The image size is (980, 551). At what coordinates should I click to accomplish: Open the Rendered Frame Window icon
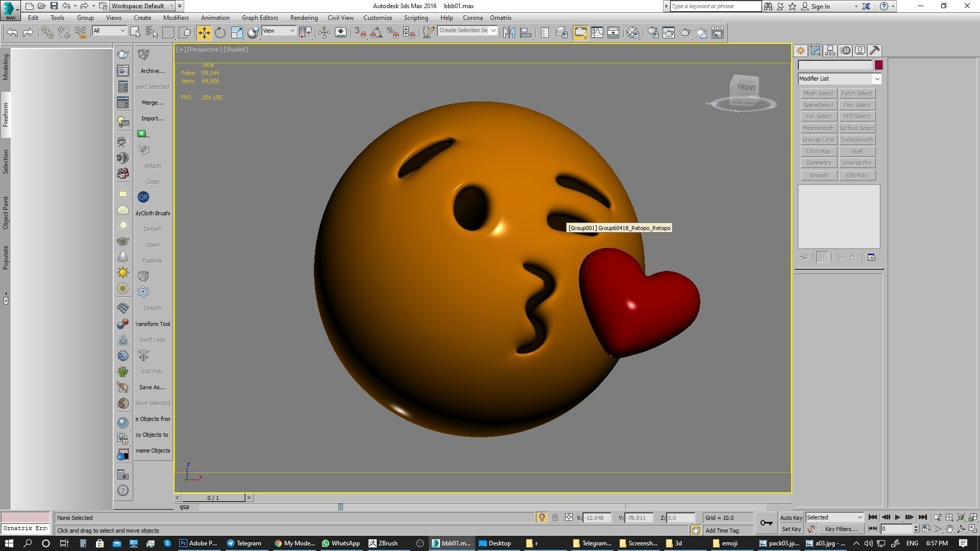669,33
